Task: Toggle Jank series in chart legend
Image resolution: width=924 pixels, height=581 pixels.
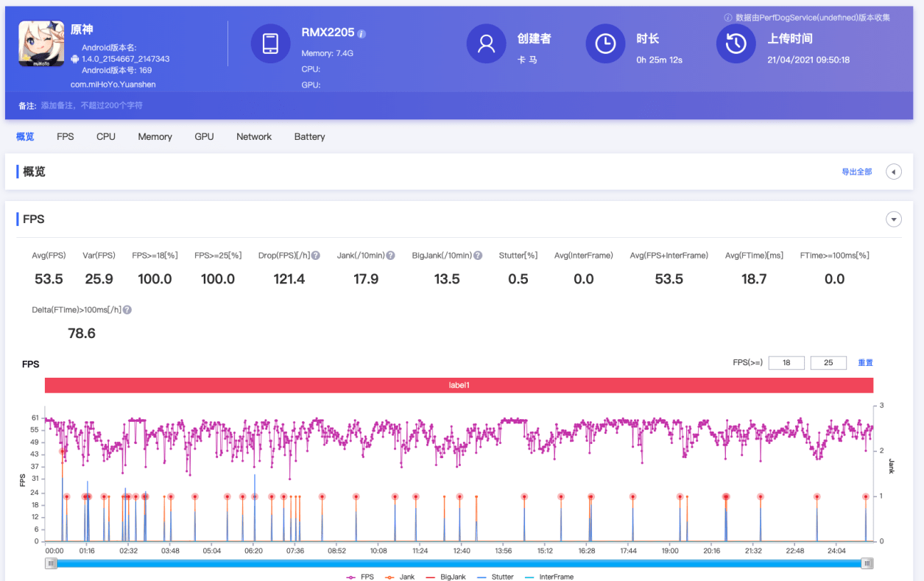Action: pos(400,577)
